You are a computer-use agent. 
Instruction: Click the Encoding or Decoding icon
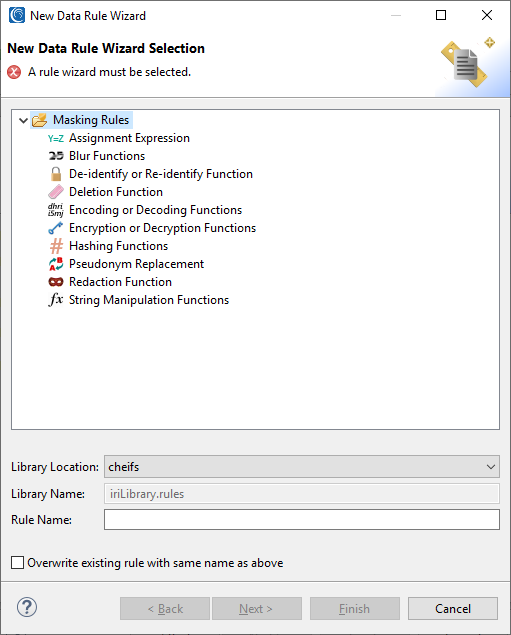[56, 210]
